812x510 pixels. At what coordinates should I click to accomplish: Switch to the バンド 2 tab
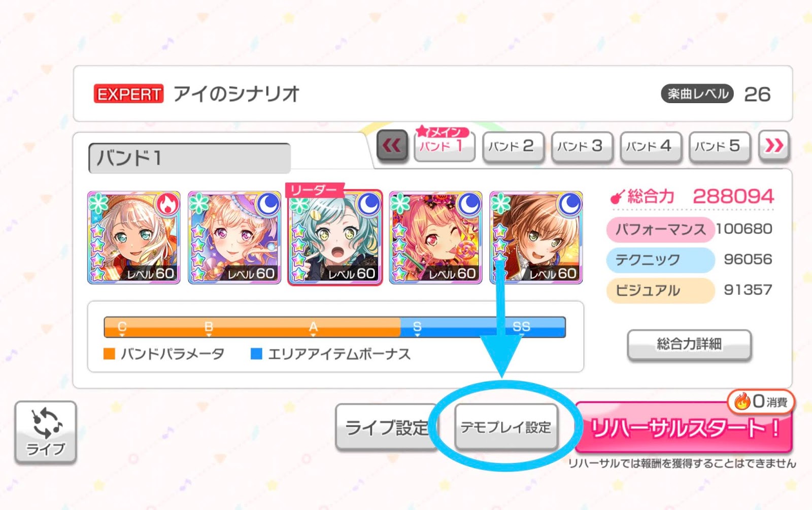click(513, 147)
